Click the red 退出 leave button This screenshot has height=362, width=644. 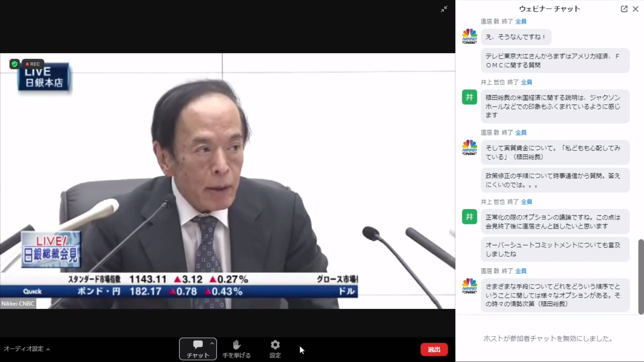[434, 350]
